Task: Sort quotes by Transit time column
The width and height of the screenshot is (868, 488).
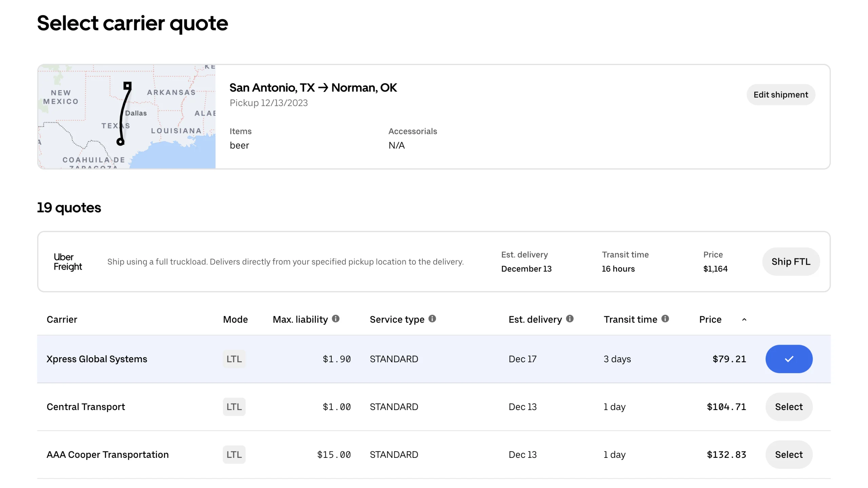Action: coord(631,319)
